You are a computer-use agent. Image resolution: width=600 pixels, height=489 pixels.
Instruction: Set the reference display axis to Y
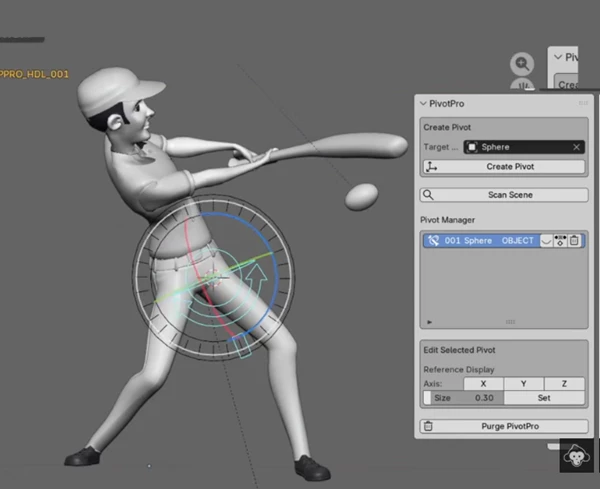(x=523, y=384)
